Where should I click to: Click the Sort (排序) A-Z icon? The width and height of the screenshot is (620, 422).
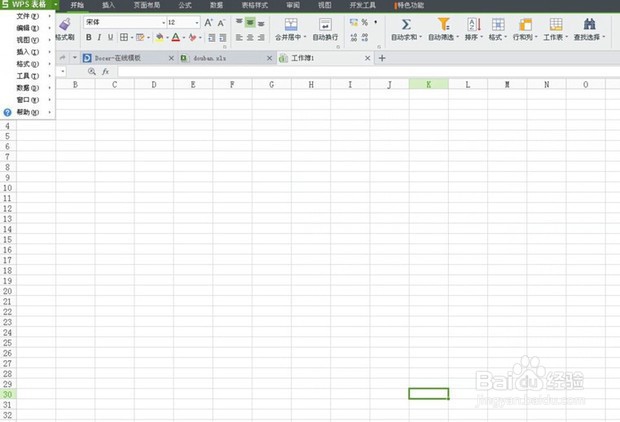(474, 25)
